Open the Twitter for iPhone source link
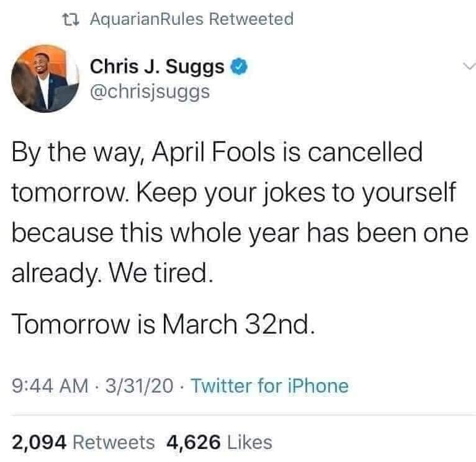The height and width of the screenshot is (462, 476). (x=269, y=386)
